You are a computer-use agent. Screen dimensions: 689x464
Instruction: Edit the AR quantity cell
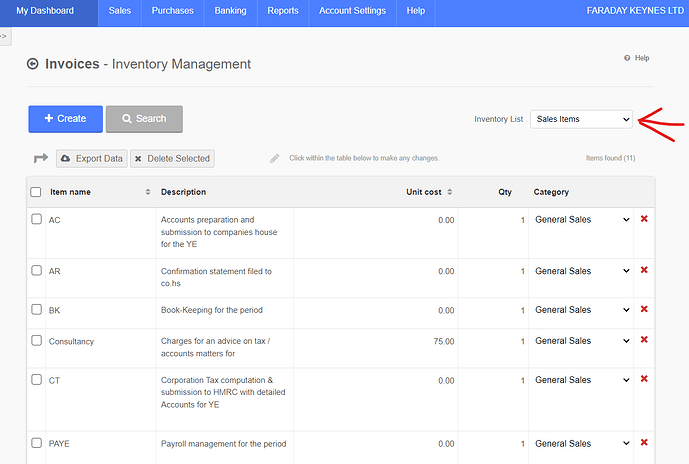coord(493,278)
